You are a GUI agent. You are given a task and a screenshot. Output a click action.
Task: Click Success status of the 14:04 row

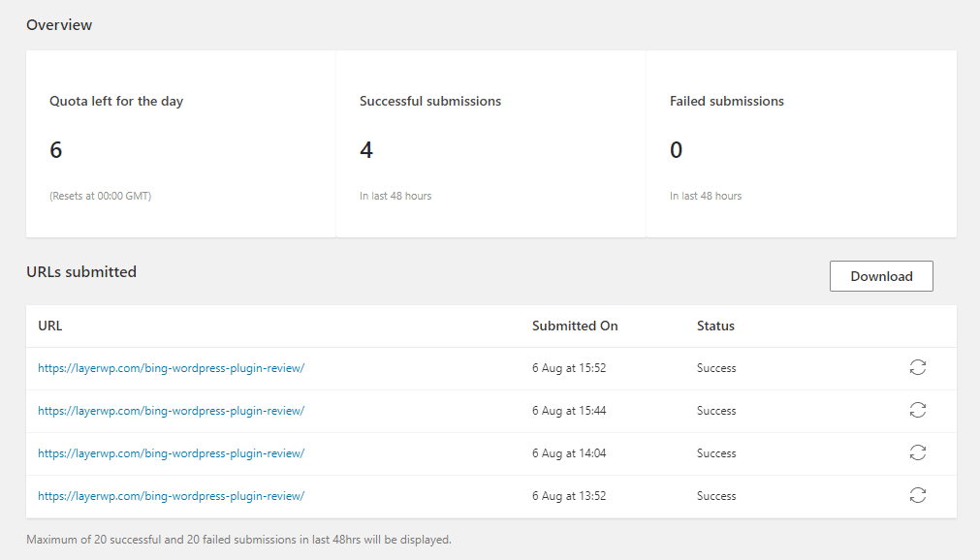(716, 453)
